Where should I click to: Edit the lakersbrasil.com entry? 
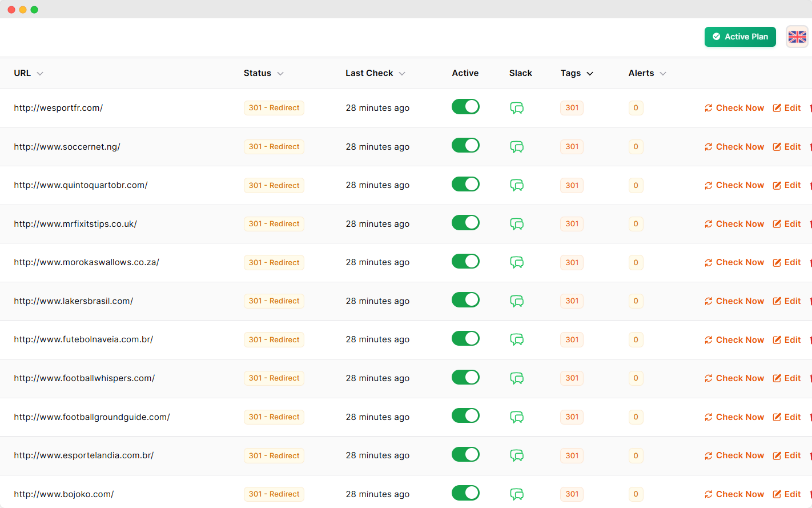tap(787, 301)
